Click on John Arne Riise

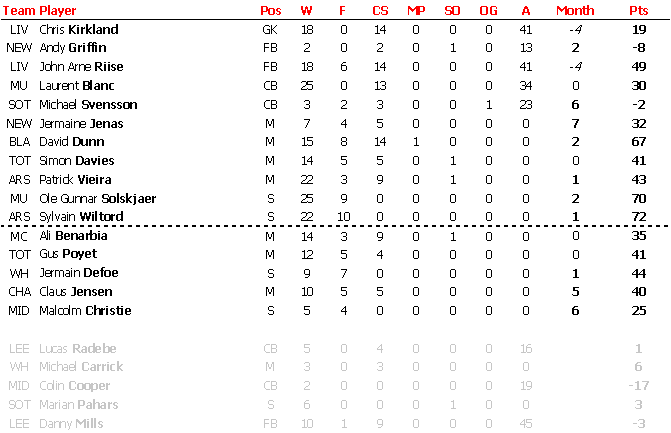(81, 67)
